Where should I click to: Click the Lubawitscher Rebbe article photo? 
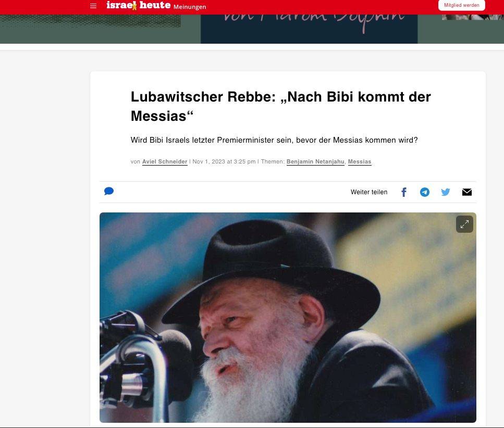tap(288, 317)
